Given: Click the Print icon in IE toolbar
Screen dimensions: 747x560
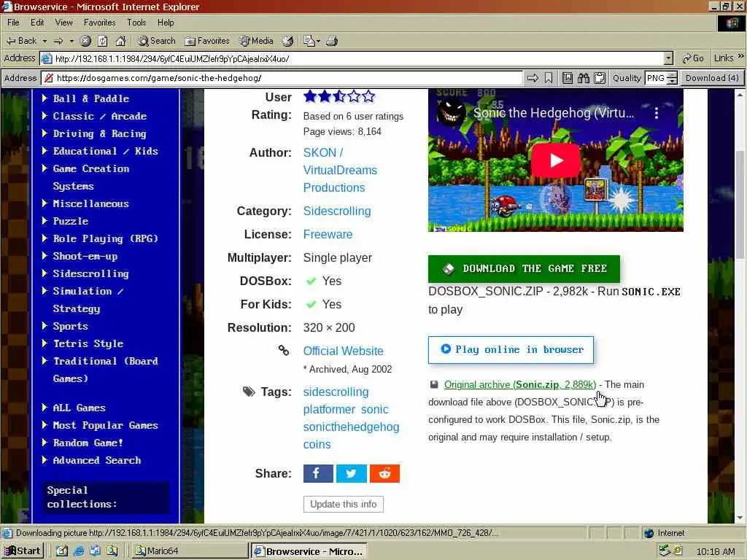Looking at the screenshot, I should tap(332, 41).
